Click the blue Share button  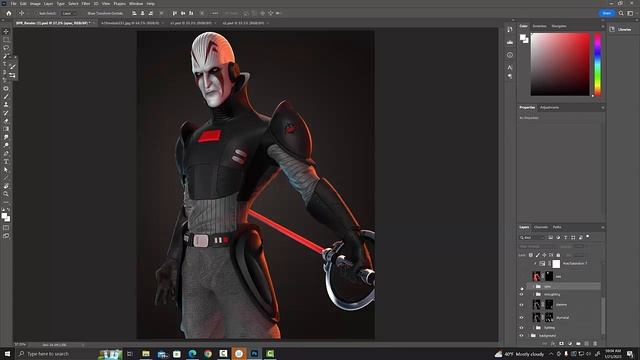point(607,13)
